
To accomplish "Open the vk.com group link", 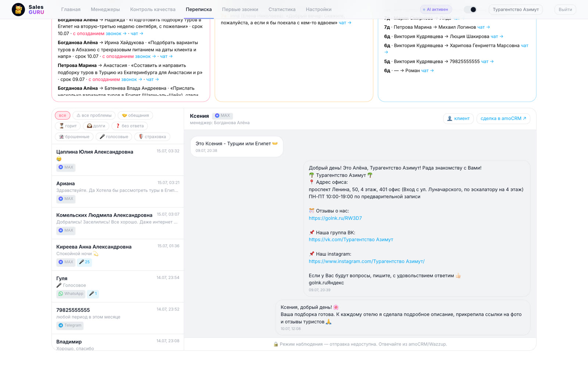I will pos(351,240).
